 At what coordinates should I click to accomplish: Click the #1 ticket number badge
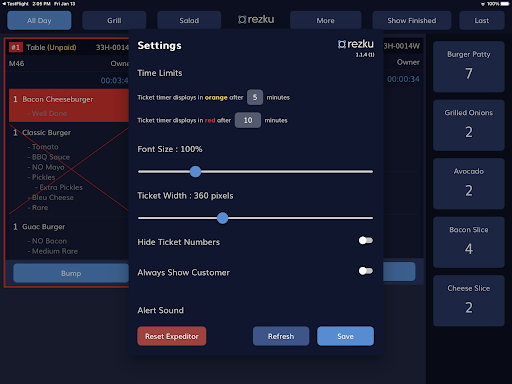click(16, 47)
